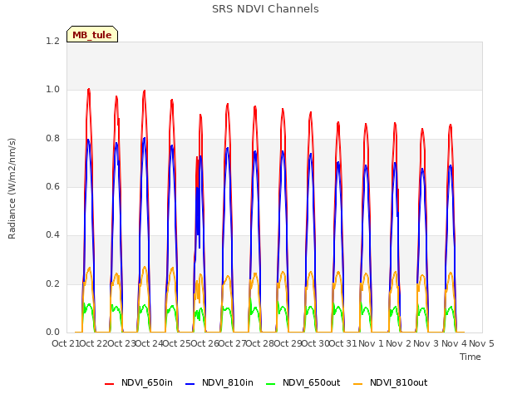Click the NDVI_810in legend entry
The height and width of the screenshot is (399, 532).
point(219,382)
